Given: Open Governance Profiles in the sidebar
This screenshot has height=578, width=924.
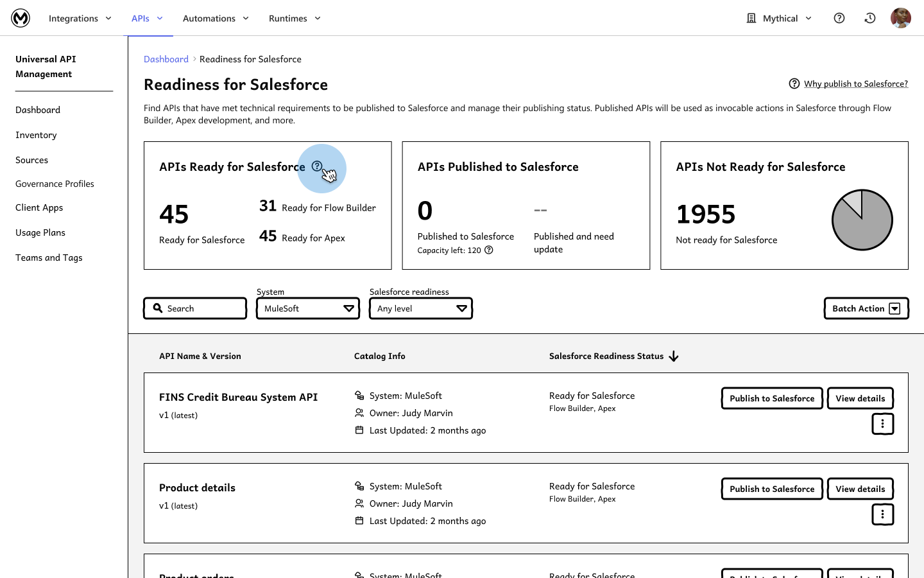Looking at the screenshot, I should coord(55,184).
